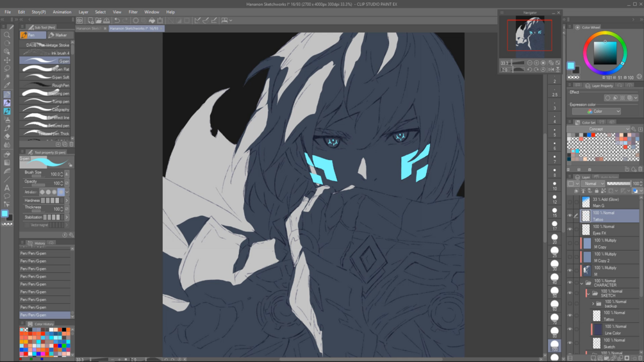This screenshot has width=644, height=362.
Task: Collapse the SKETCH folder
Action: [x=588, y=293]
